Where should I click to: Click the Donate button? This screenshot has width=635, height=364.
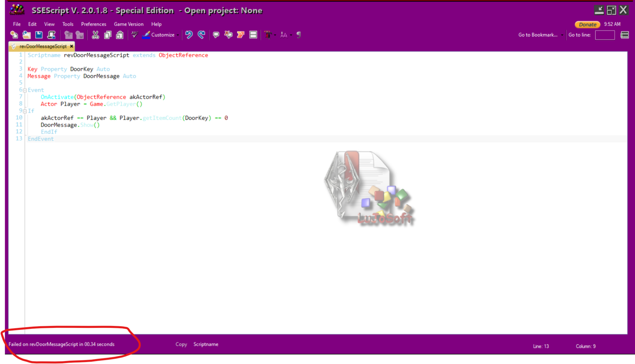pyautogui.click(x=587, y=24)
